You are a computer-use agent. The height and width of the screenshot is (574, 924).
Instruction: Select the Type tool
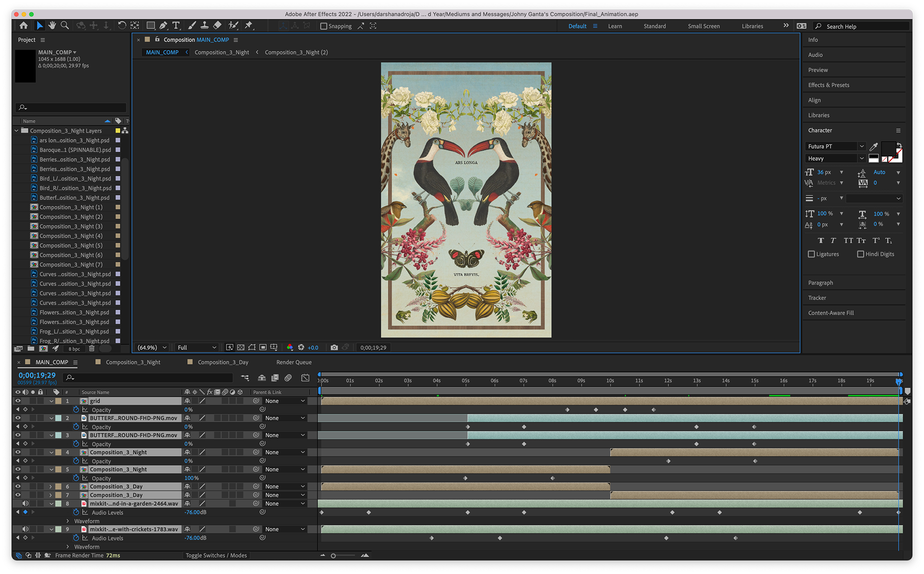pos(176,26)
